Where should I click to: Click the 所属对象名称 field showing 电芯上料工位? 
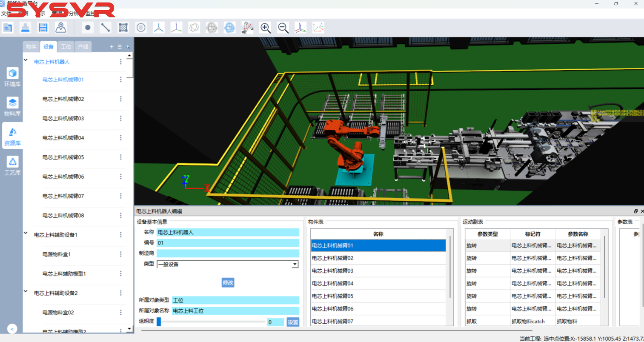click(x=235, y=311)
